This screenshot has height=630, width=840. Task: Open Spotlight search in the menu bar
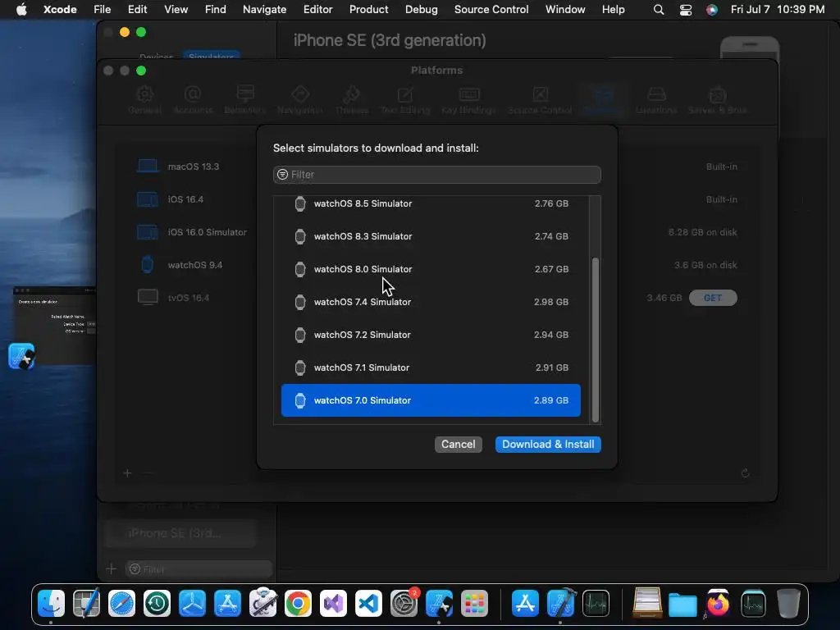pyautogui.click(x=659, y=10)
